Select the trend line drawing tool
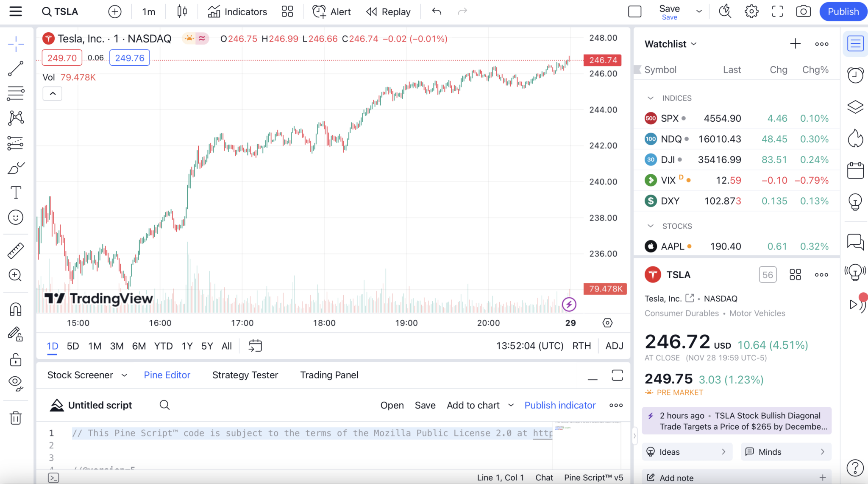 [16, 68]
